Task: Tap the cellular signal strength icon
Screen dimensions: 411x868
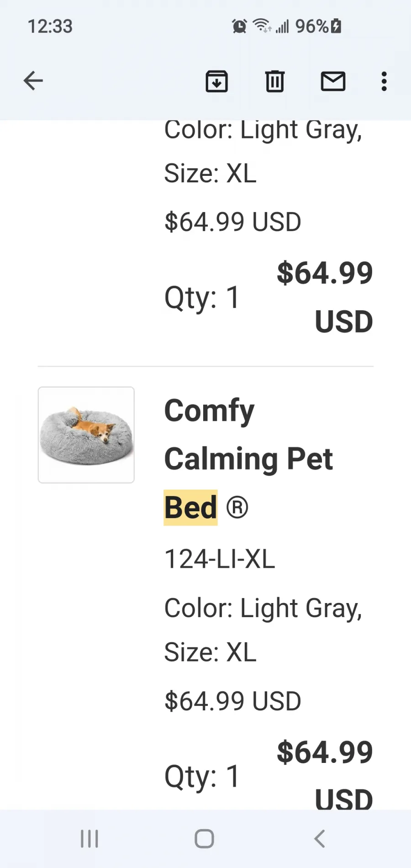Action: pyautogui.click(x=283, y=26)
